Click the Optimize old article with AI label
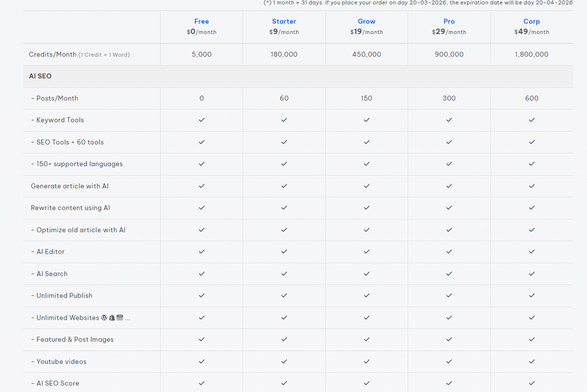Screen dimensions: 587x392 (78, 230)
